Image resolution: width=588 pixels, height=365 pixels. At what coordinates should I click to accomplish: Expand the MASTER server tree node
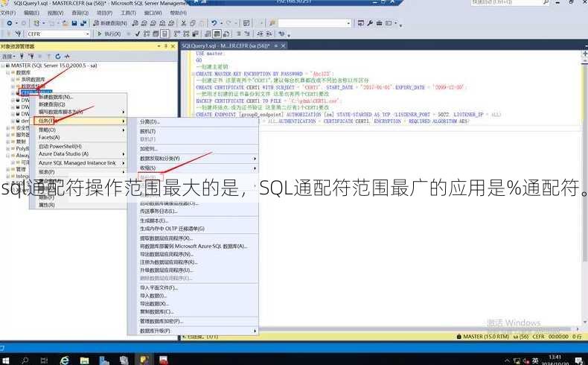coord(3,66)
